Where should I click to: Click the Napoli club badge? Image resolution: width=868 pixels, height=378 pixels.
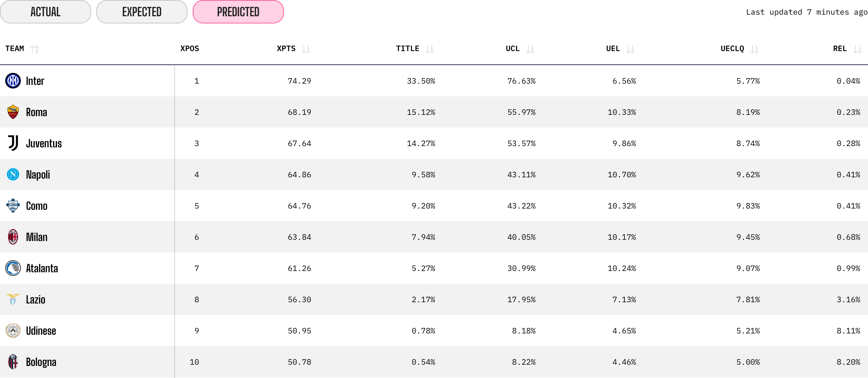13,174
